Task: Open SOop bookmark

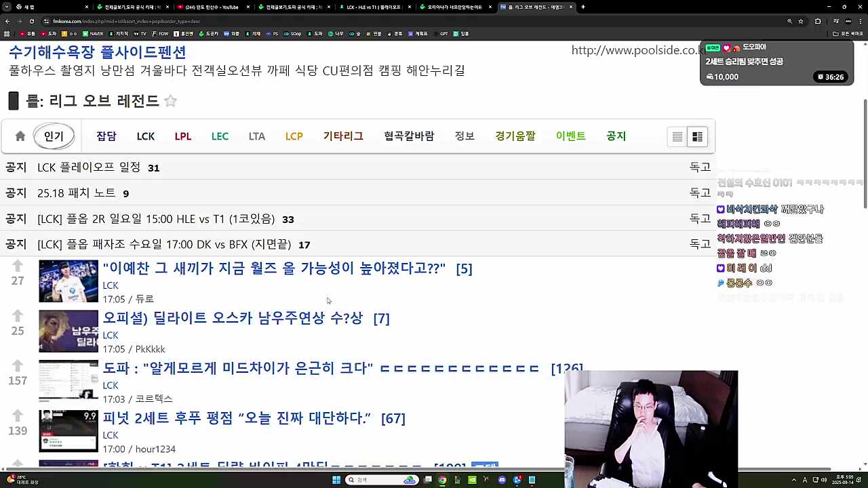Action: point(293,33)
